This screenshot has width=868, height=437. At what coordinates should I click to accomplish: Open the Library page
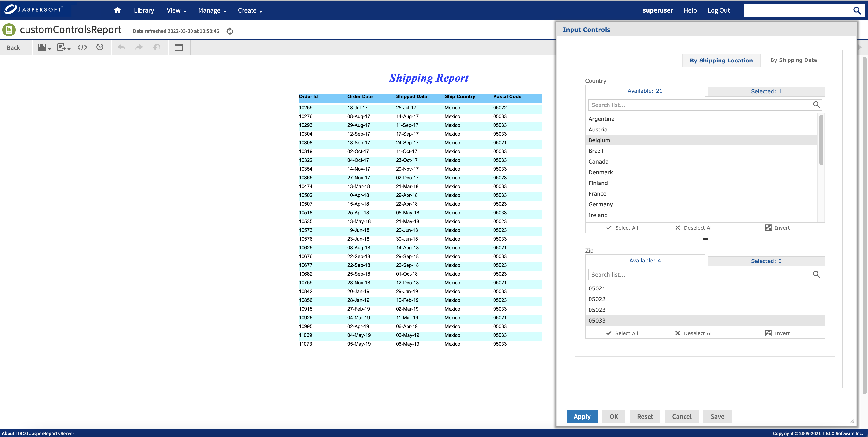point(144,10)
